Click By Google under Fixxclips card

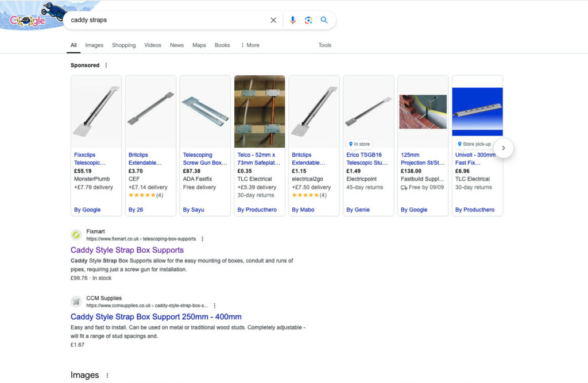[87, 210]
